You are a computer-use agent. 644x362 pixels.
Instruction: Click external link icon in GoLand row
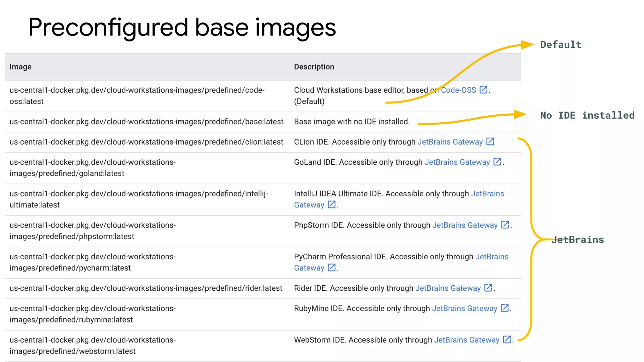[497, 162]
